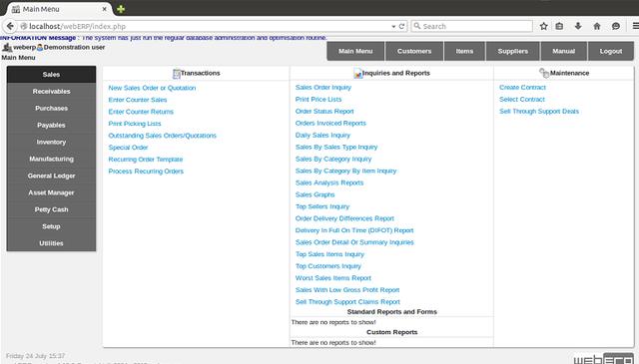Open the Receivables module
639x364 pixels.
(x=51, y=91)
